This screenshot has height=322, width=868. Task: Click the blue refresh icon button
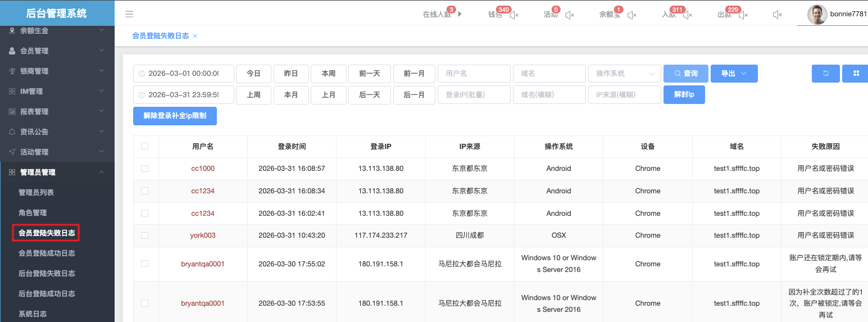[825, 74]
